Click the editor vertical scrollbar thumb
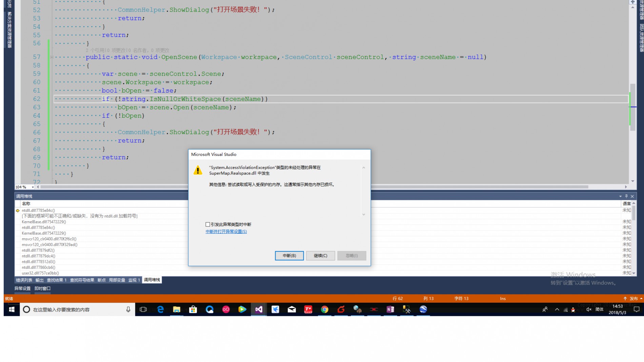Viewport: 644px width, 362px height. click(632, 107)
